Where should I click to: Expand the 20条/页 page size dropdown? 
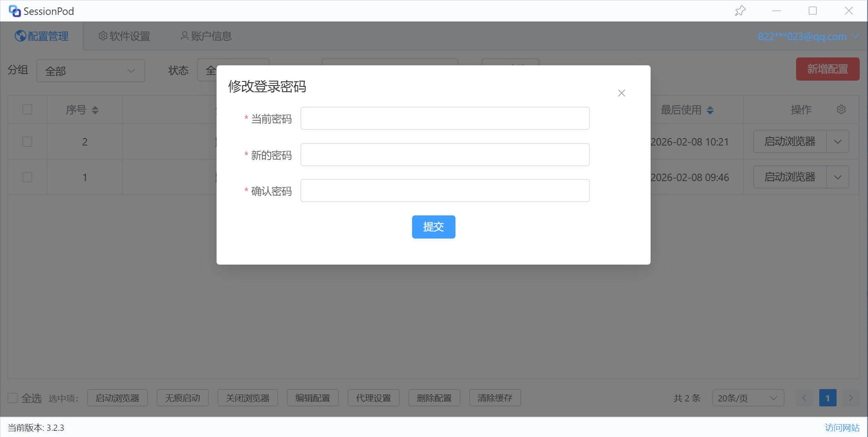(748, 398)
